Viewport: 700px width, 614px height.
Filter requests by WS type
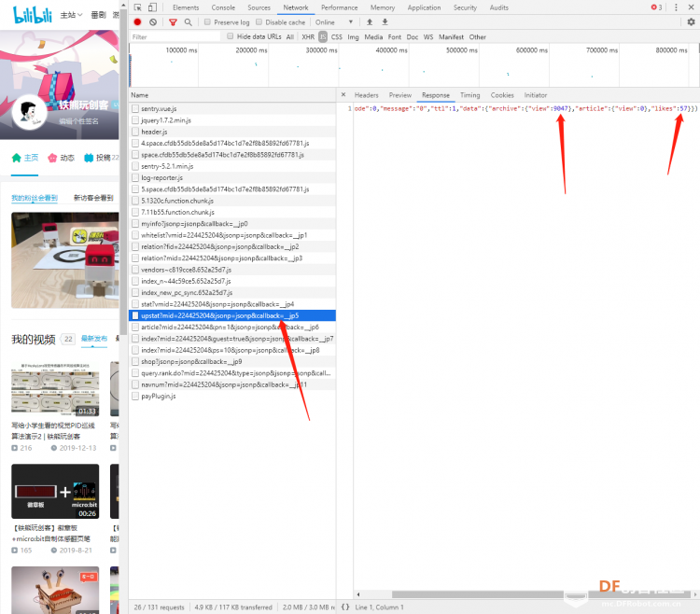point(428,36)
